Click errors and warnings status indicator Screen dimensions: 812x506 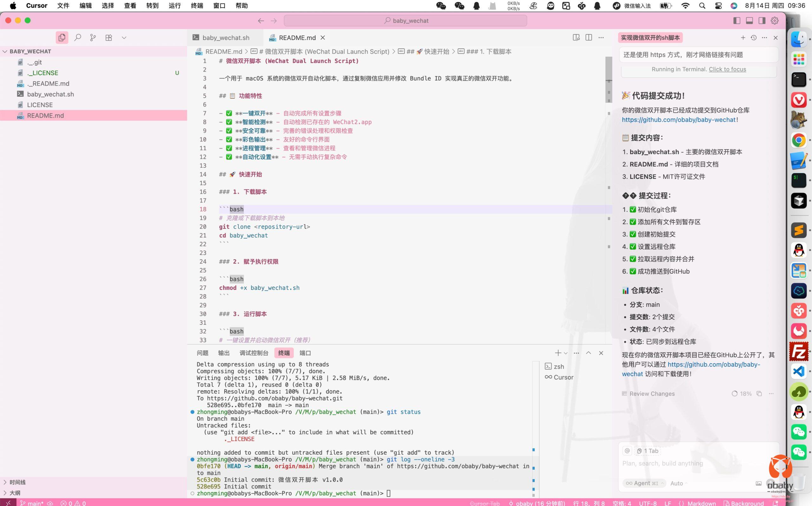[73, 503]
